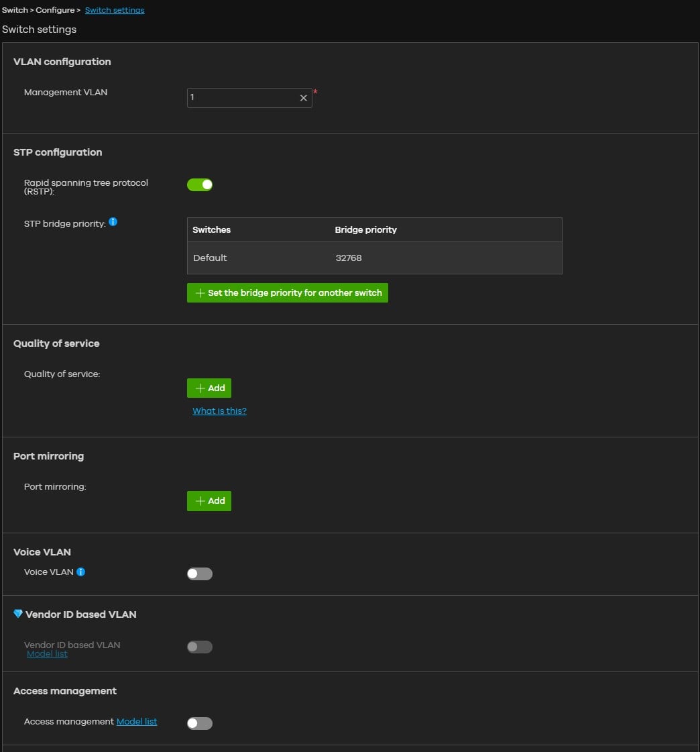
Task: Toggle Rapid spanning tree protocol switch off
Action: coord(200,184)
